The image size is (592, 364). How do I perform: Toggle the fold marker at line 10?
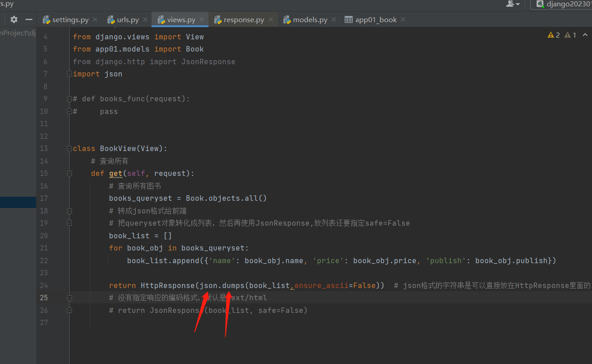[x=69, y=111]
